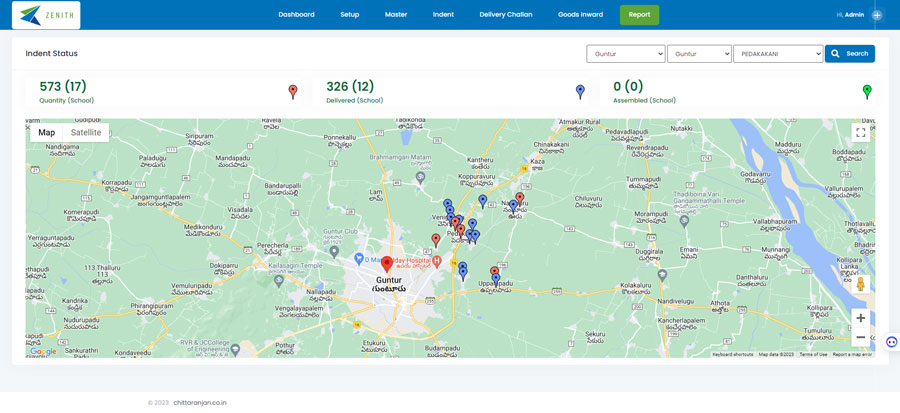Screen dimensions: 900x413
Task: Open the Indent menu
Action: [443, 15]
